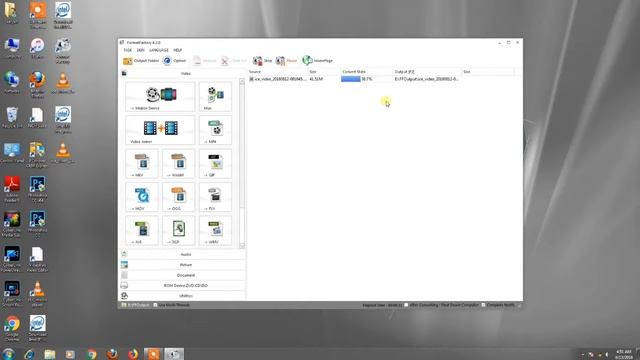Open the Video Joiner tool

point(160,130)
